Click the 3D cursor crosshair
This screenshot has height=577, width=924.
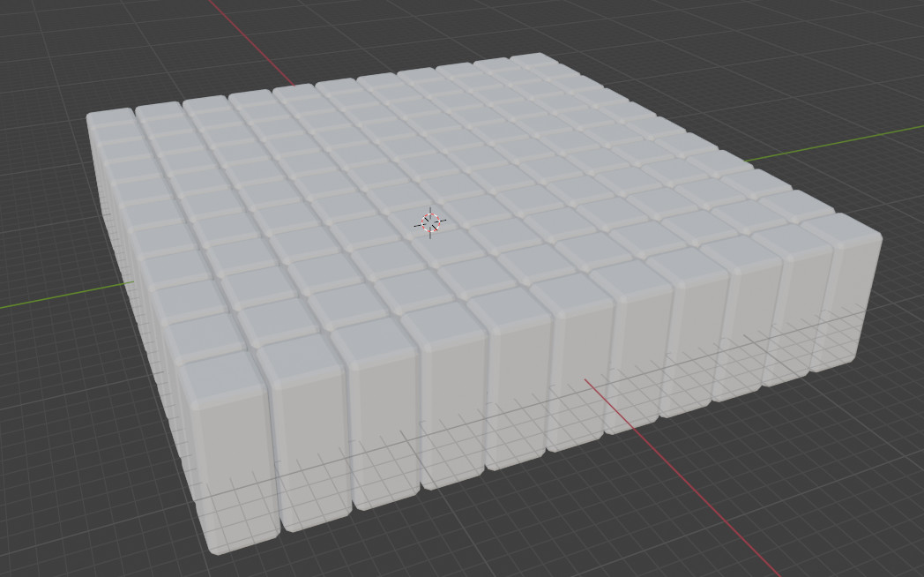pos(429,223)
